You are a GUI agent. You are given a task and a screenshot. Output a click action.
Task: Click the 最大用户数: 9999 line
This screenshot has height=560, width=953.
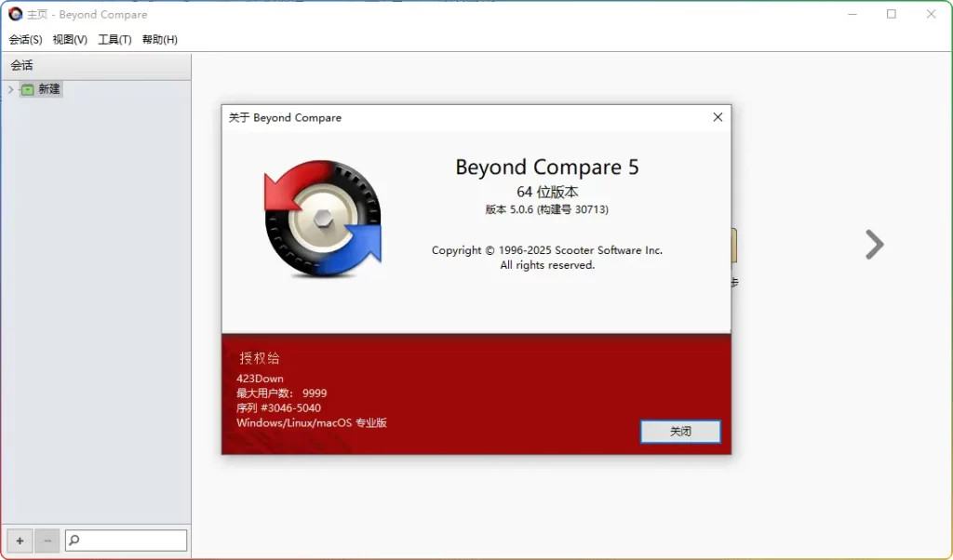281,393
